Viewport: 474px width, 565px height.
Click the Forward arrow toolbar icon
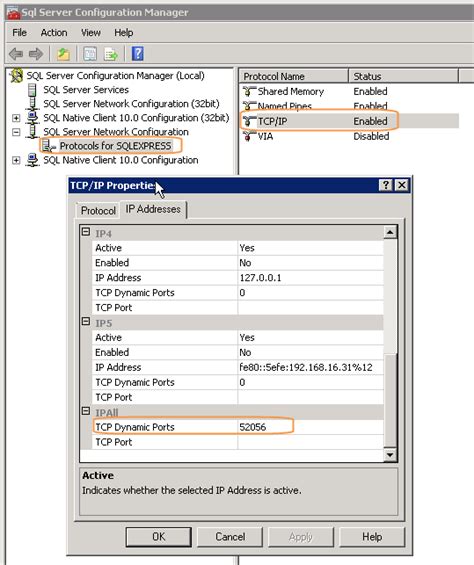point(36,54)
